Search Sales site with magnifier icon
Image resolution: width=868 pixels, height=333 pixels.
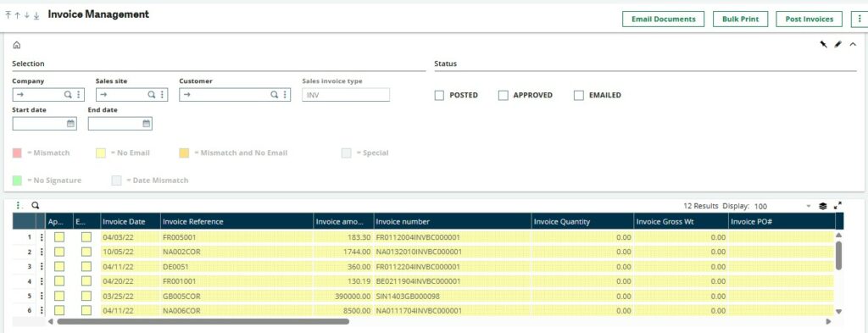tap(151, 95)
